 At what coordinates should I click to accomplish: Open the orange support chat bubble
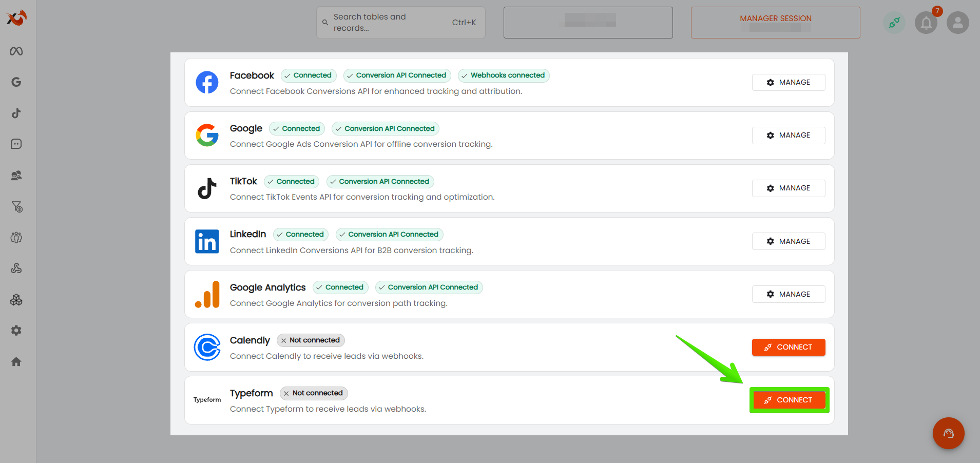pos(948,433)
